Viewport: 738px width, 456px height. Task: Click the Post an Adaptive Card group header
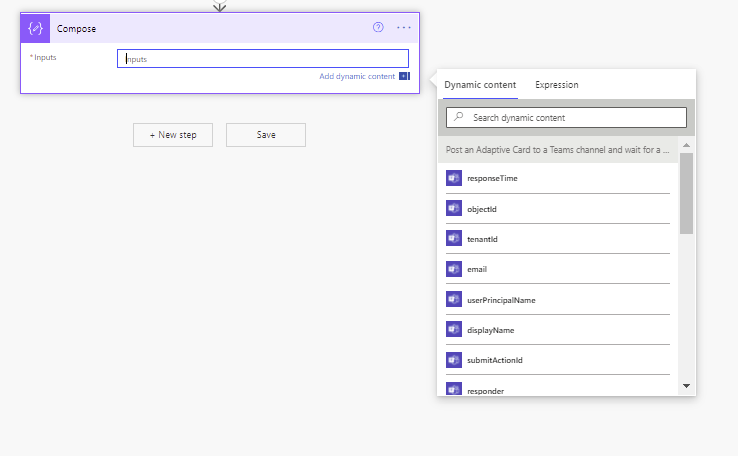pyautogui.click(x=558, y=150)
